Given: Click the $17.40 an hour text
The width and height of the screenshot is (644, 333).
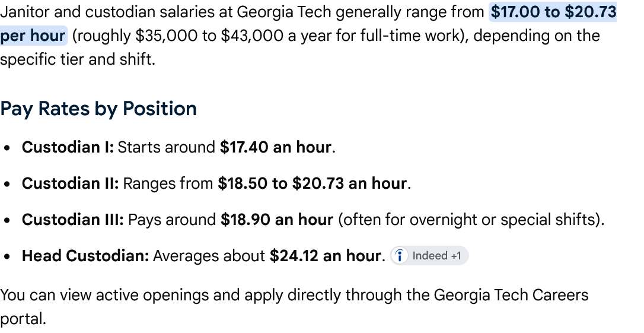Looking at the screenshot, I should pyautogui.click(x=276, y=147).
